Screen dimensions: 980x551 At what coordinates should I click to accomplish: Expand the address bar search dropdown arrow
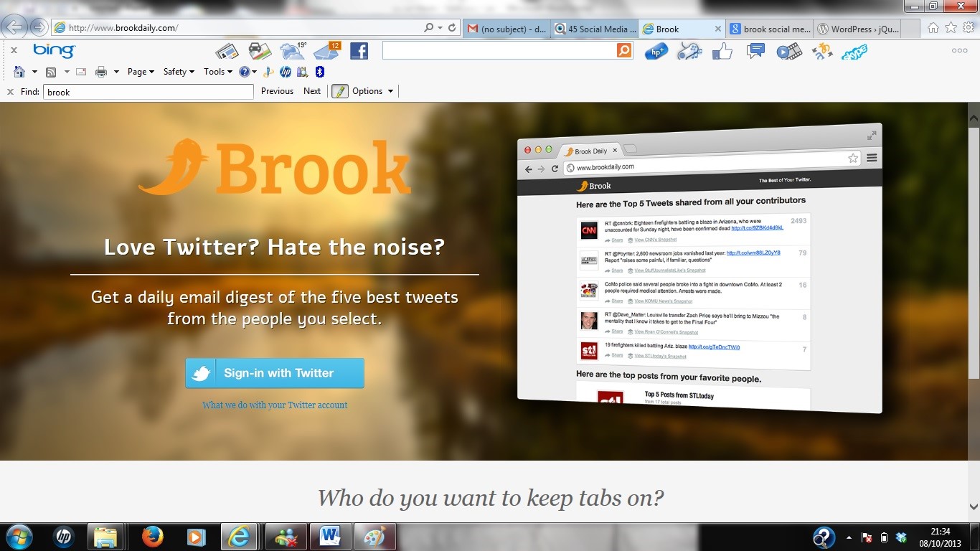tap(439, 28)
